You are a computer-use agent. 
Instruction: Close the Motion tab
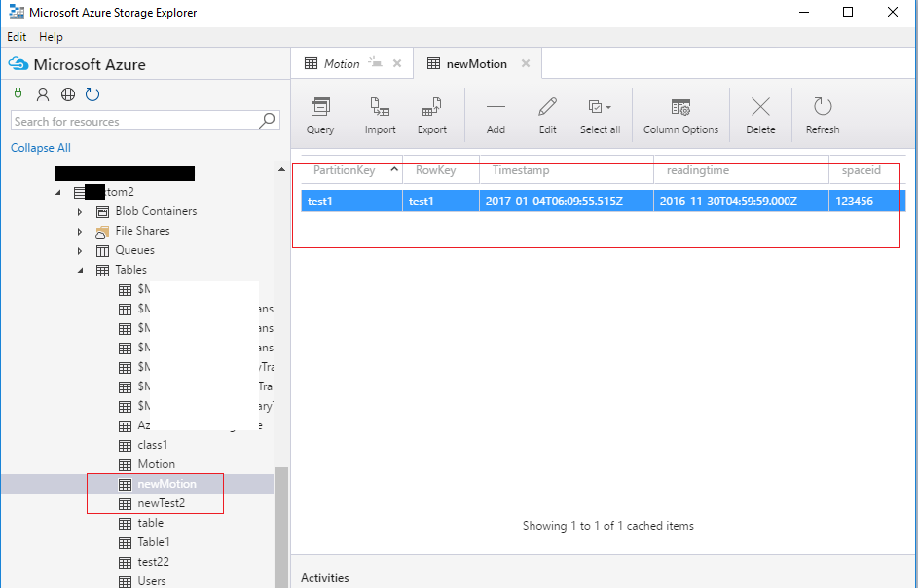point(397,64)
